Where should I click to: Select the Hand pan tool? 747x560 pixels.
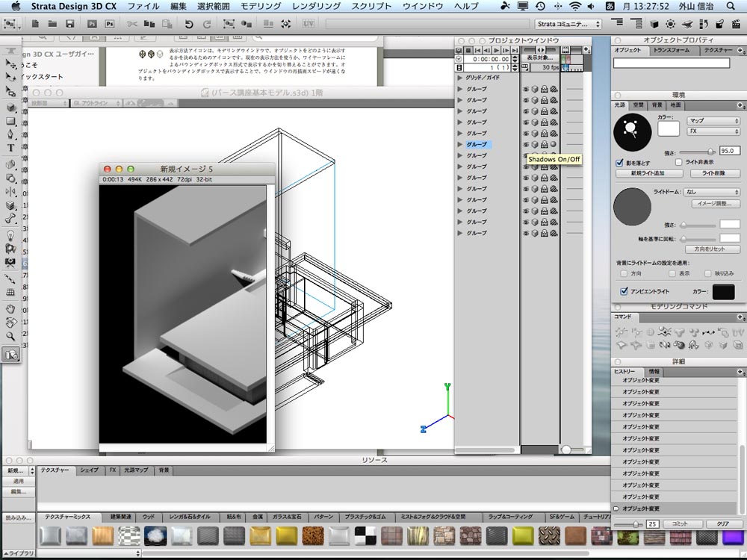tap(11, 308)
